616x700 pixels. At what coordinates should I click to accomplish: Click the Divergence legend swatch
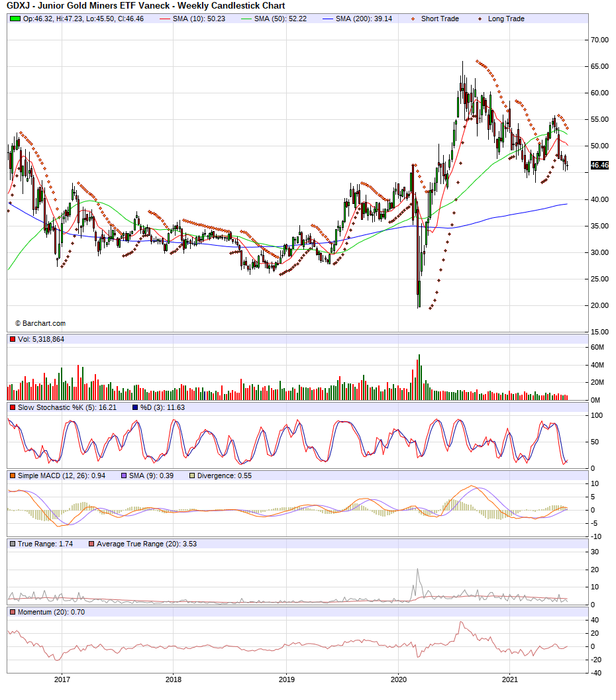point(192,476)
